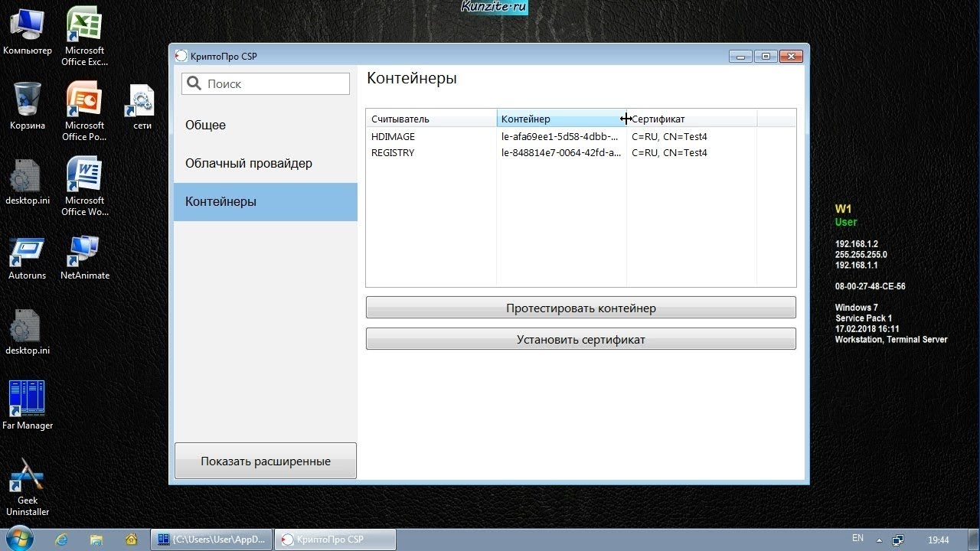The height and width of the screenshot is (551, 980).
Task: Show hidden tray icons arrow
Action: [880, 540]
